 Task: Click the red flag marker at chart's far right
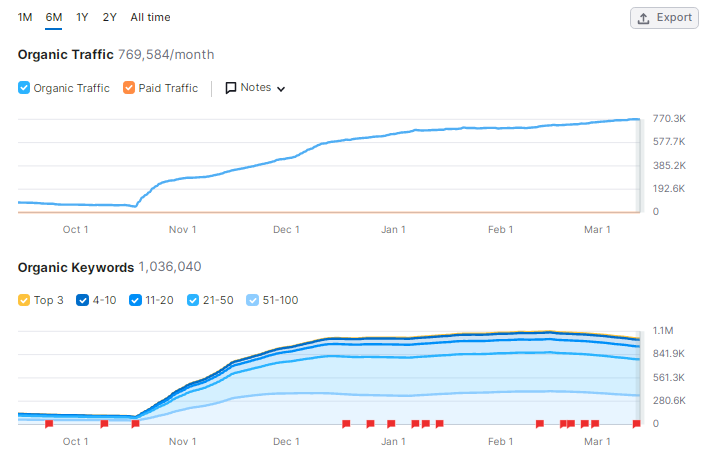pos(636,424)
